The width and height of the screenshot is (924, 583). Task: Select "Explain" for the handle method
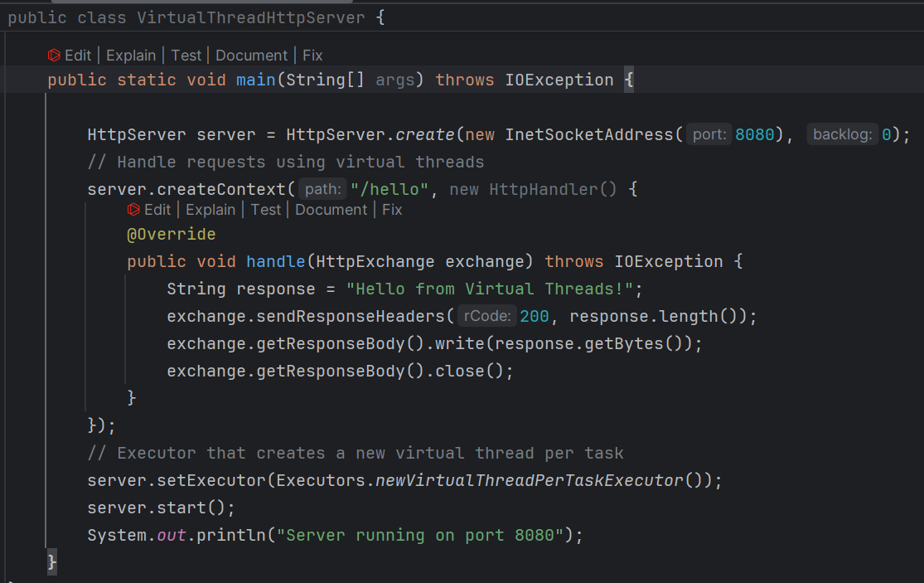click(x=210, y=209)
